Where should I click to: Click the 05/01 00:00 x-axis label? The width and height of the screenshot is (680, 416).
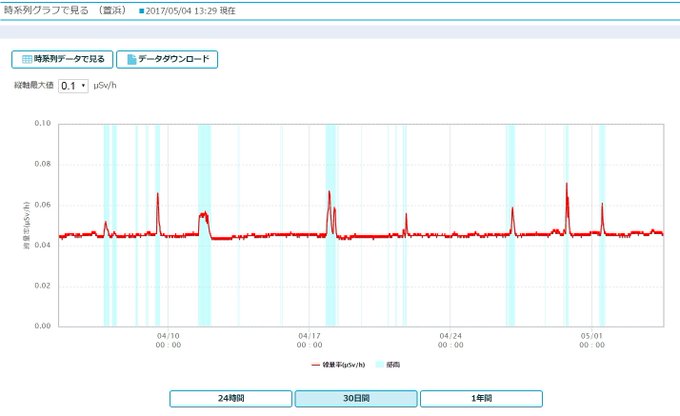592,341
